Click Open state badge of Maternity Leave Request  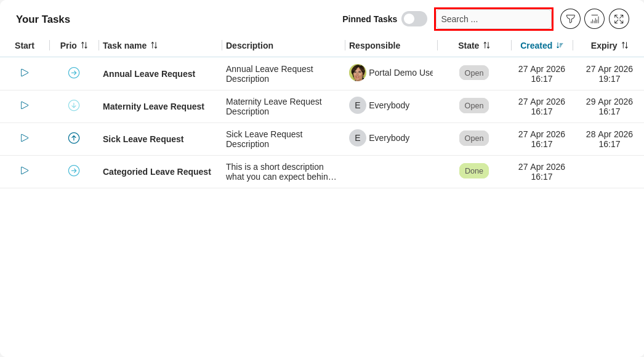474,106
